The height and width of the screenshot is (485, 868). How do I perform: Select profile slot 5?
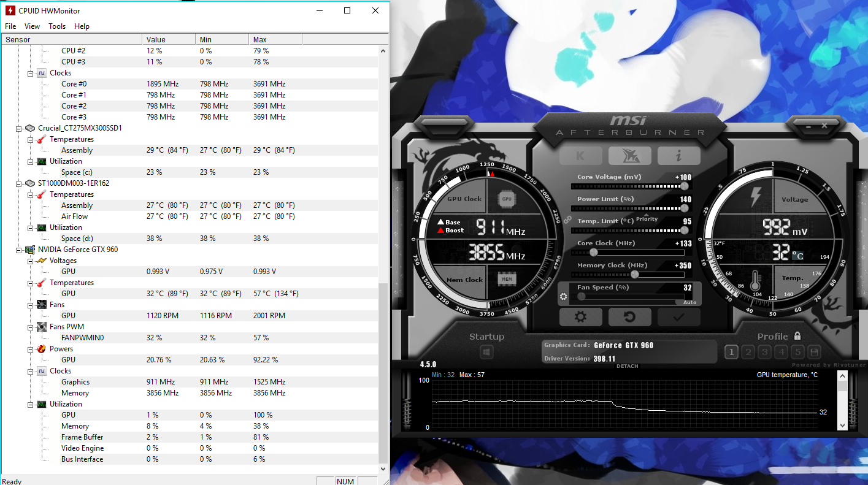click(797, 352)
